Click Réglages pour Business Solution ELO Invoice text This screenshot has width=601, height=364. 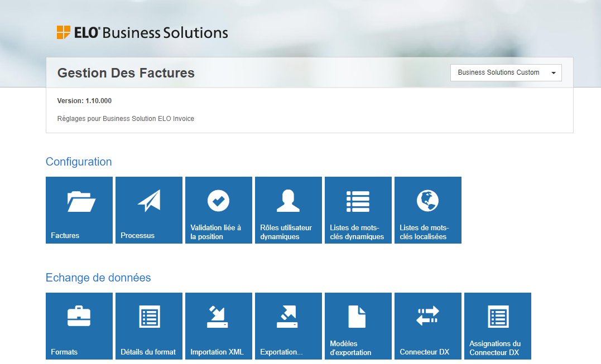click(126, 119)
